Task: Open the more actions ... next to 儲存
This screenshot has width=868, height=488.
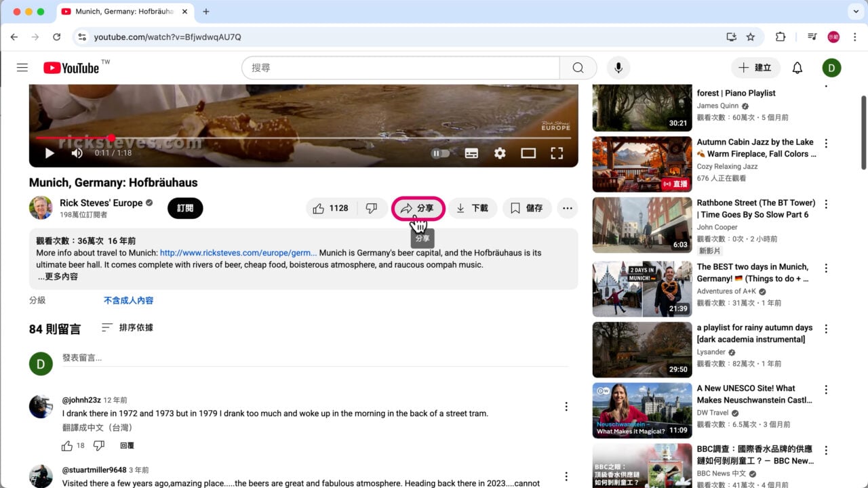Action: pyautogui.click(x=567, y=208)
